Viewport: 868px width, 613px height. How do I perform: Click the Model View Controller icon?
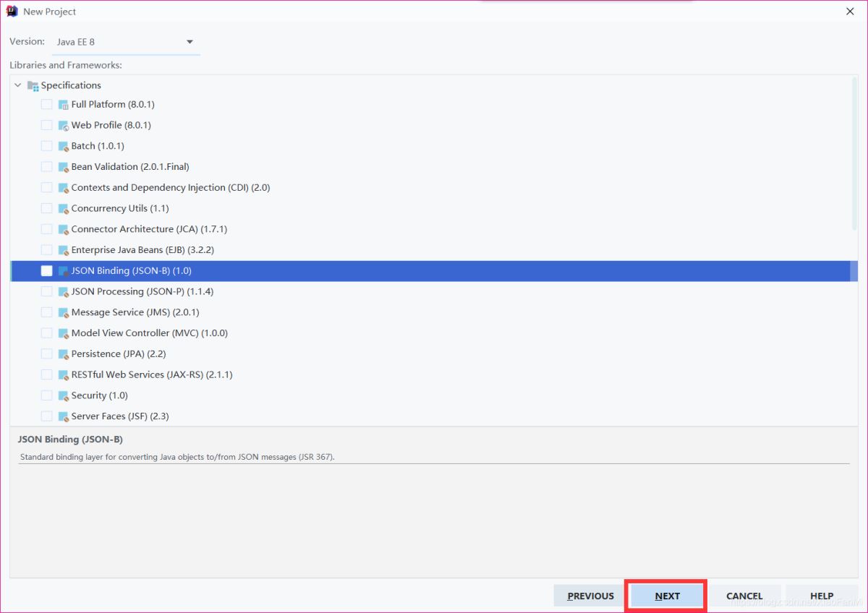(63, 333)
